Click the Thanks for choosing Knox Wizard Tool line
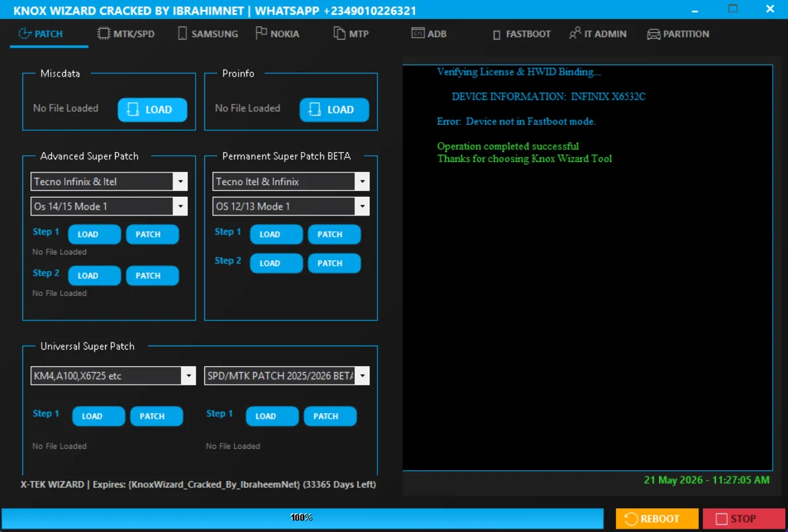Screen dimensions: 788x532 pos(524,159)
